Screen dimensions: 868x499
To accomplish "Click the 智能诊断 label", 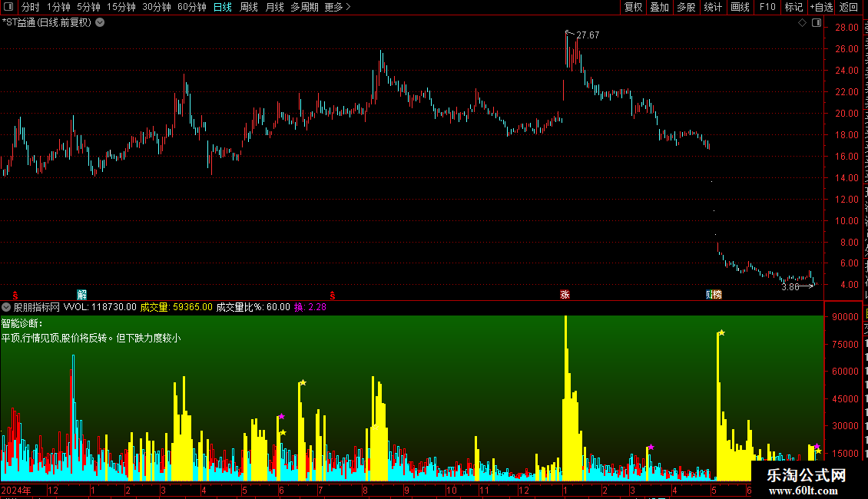I will click(22, 323).
